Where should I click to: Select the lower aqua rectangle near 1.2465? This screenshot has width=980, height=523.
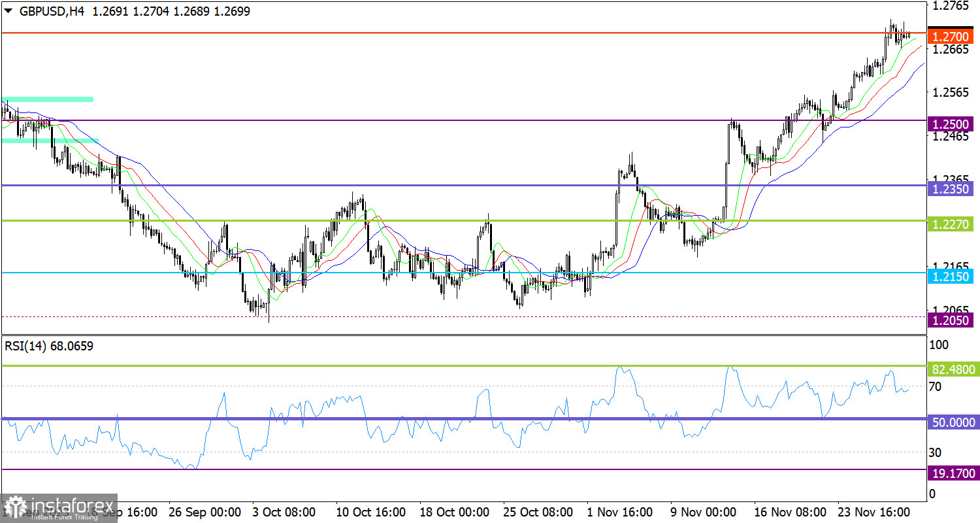(50, 141)
